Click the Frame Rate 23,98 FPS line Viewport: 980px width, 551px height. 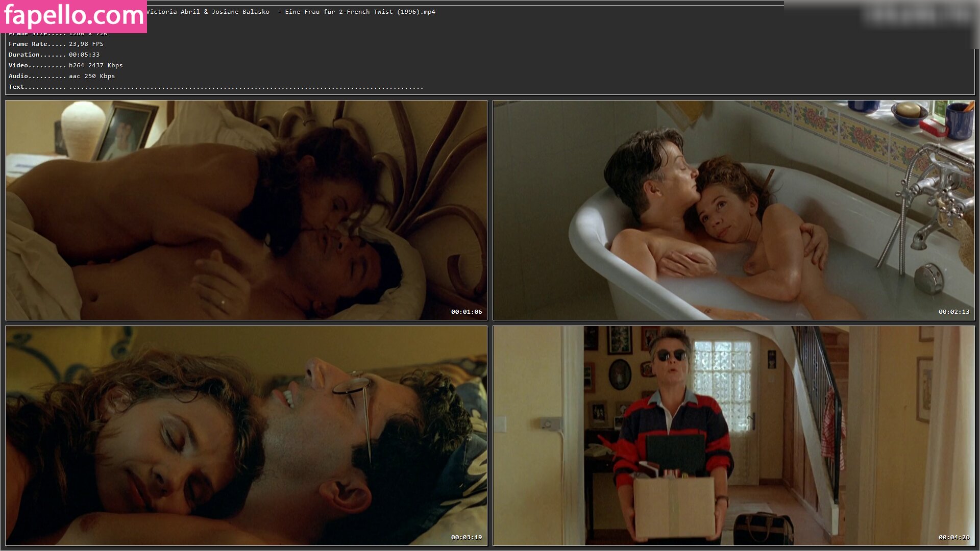(x=56, y=44)
